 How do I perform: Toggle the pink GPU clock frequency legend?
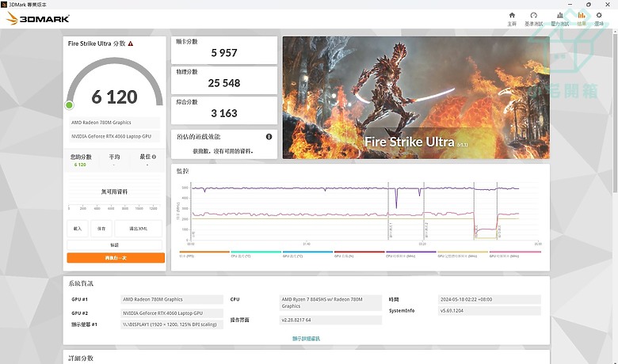tap(515, 254)
